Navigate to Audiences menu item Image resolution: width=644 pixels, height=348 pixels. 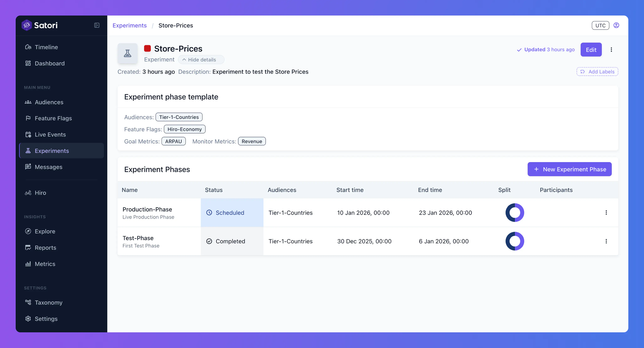49,102
